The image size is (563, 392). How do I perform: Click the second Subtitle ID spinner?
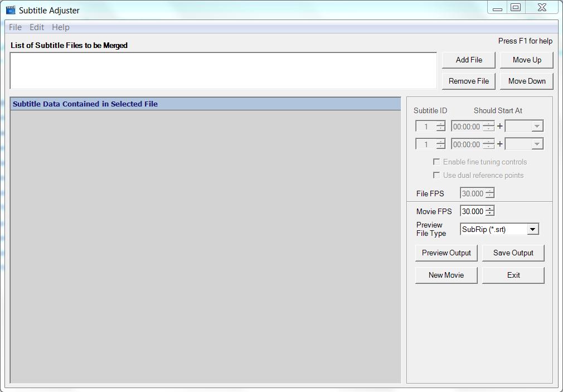[x=440, y=144]
